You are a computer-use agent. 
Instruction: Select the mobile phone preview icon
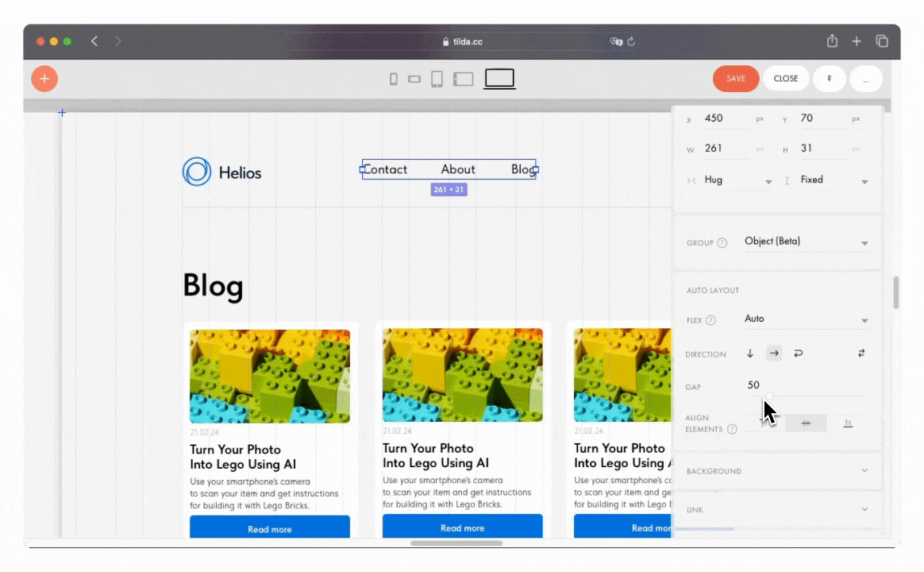click(x=394, y=79)
